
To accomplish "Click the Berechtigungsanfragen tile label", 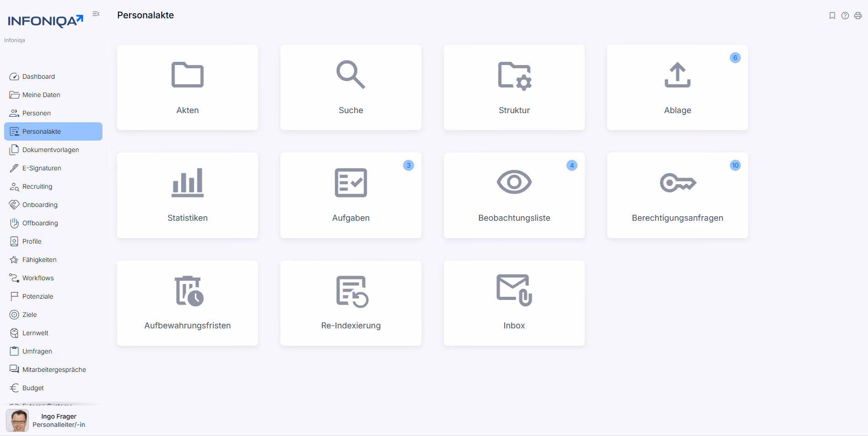I will 678,218.
